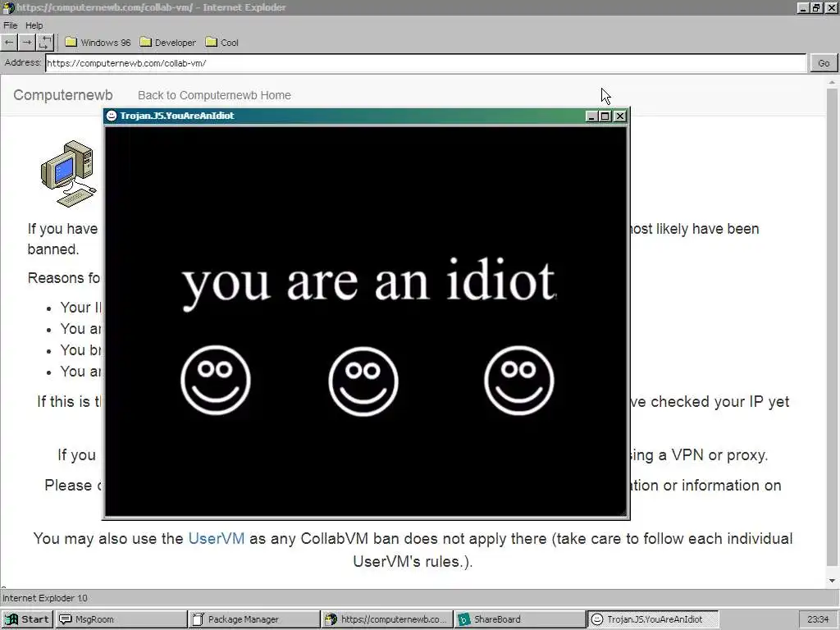840x630 pixels.
Task: Reload the page with the refresh icon
Action: pyautogui.click(x=46, y=43)
